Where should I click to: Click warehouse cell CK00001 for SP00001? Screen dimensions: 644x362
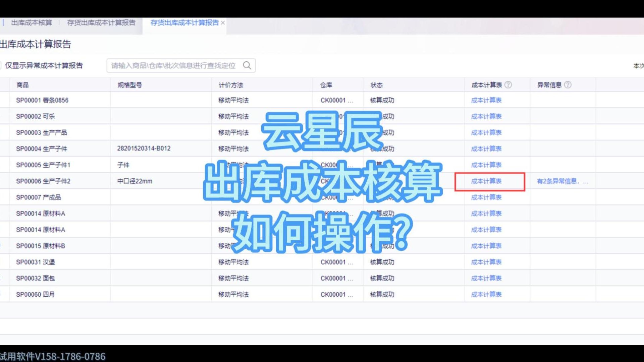336,100
